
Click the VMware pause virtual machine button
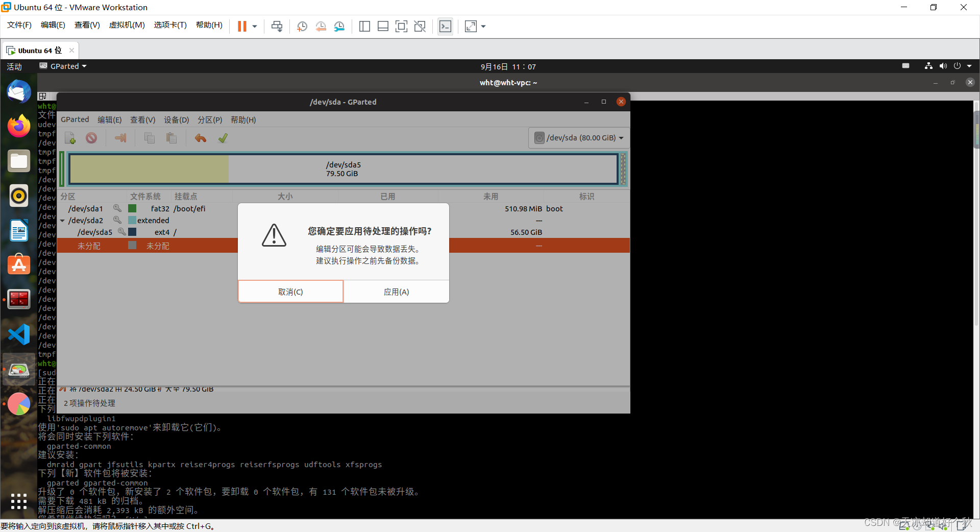pyautogui.click(x=242, y=26)
